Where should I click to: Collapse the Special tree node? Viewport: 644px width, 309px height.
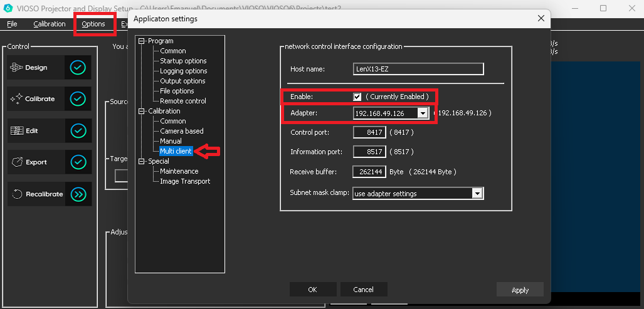(x=142, y=162)
